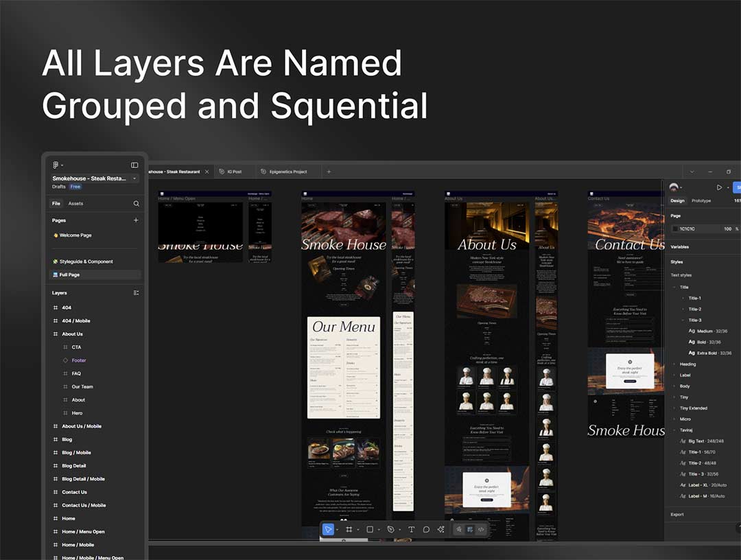Click the search icon in left panel
Viewport: 741px width, 560px height.
[x=136, y=204]
